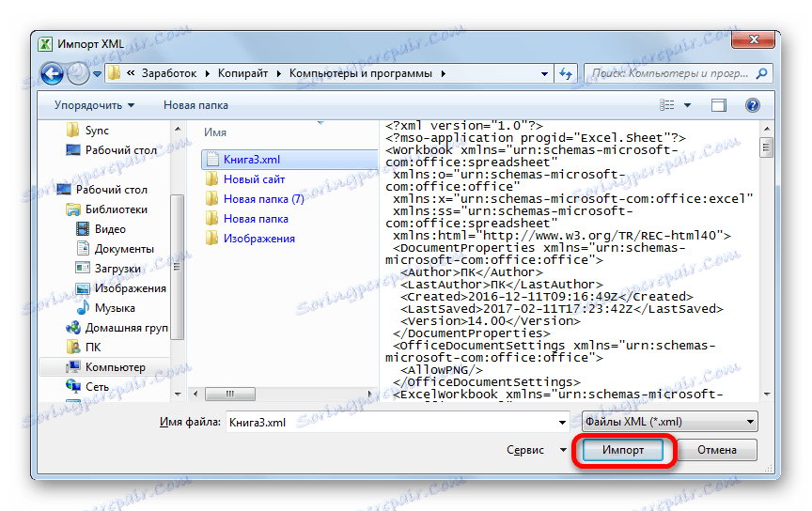Select the Новый сайт folder
Viewport: 812px width, 511px height.
(x=254, y=179)
